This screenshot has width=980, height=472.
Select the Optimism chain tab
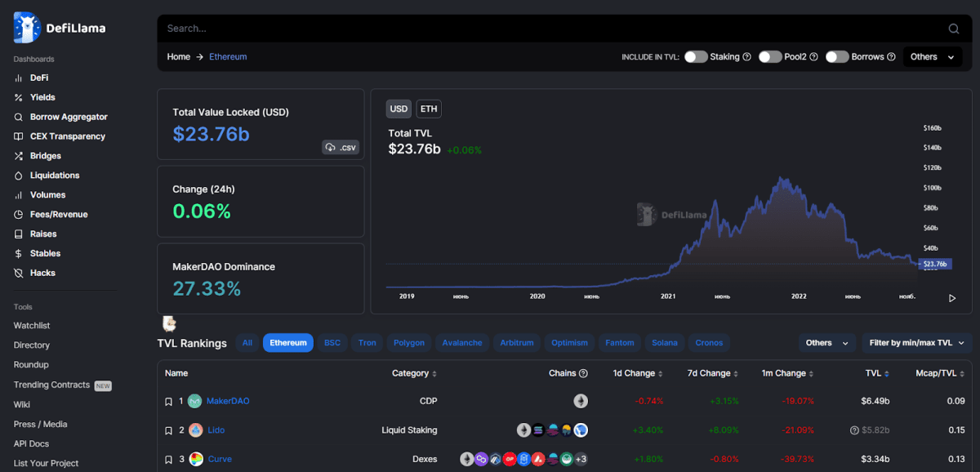pyautogui.click(x=570, y=343)
